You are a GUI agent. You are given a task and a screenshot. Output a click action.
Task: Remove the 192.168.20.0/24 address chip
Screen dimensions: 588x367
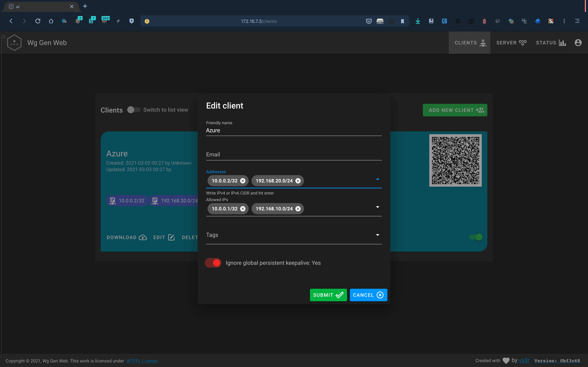click(298, 181)
